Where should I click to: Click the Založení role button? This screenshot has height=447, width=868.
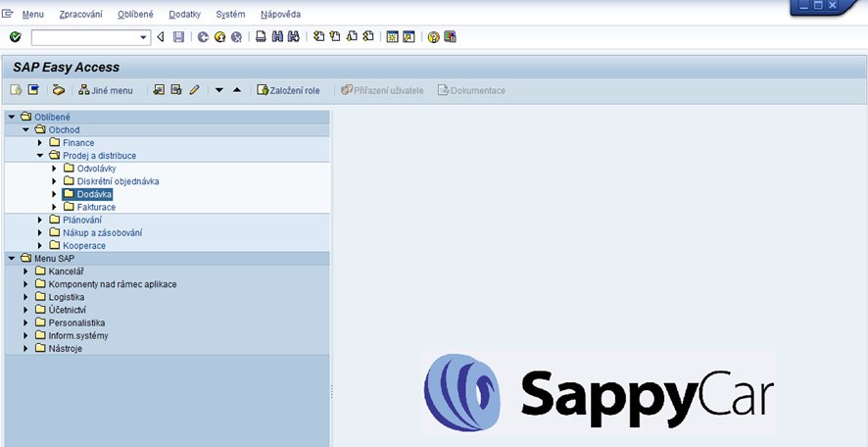(x=288, y=90)
